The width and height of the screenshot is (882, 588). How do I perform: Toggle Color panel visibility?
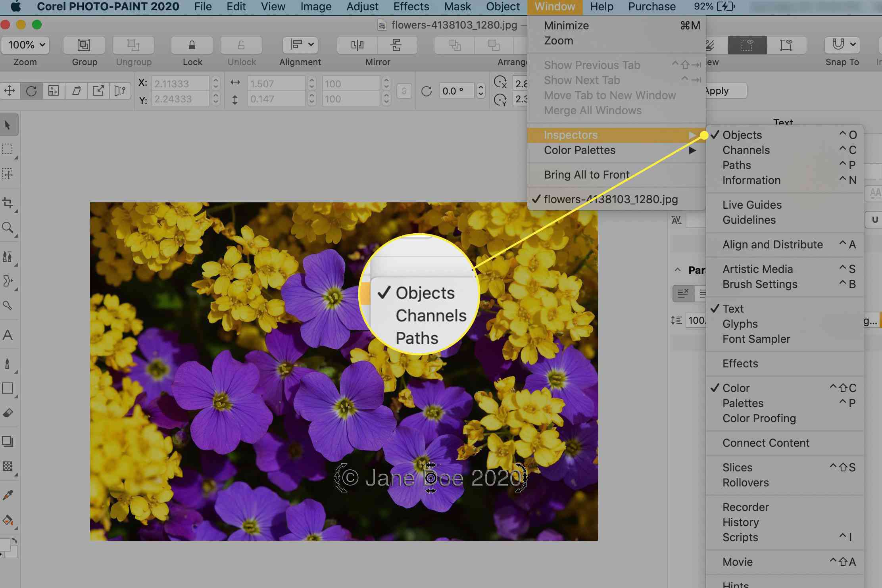[x=736, y=388]
